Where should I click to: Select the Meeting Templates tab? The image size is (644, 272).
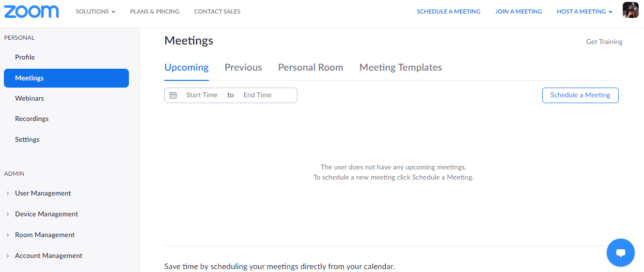tap(400, 68)
